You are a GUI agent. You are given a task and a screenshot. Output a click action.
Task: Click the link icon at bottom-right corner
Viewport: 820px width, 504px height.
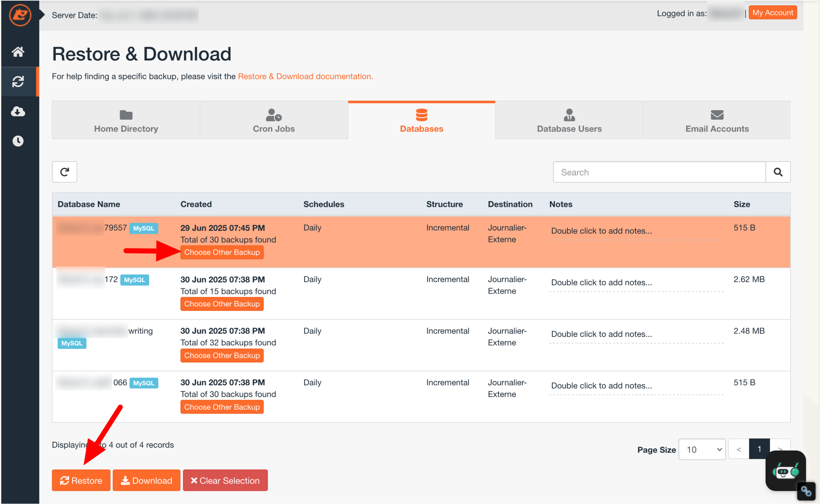[x=806, y=491]
